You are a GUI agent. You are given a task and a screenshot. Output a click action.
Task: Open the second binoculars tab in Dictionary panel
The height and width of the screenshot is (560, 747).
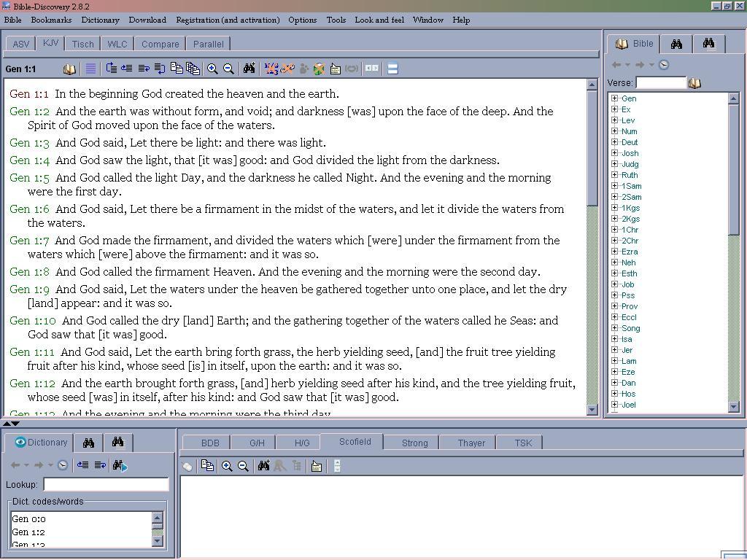(118, 443)
